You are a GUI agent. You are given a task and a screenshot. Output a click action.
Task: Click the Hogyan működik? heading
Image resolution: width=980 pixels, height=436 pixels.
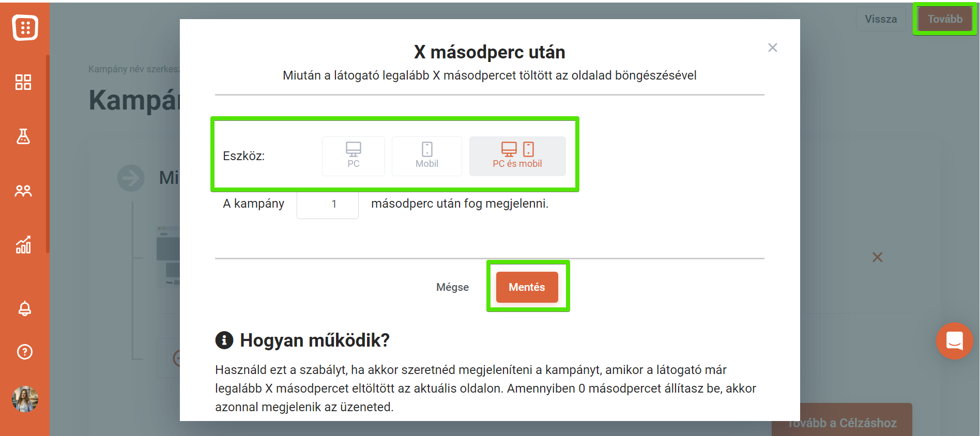(x=315, y=340)
